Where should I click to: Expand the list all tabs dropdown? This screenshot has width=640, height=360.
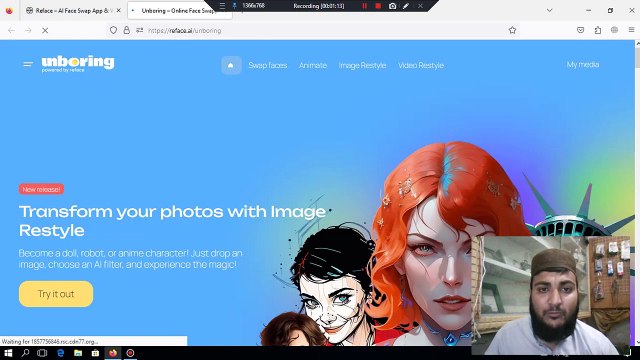[x=549, y=11]
